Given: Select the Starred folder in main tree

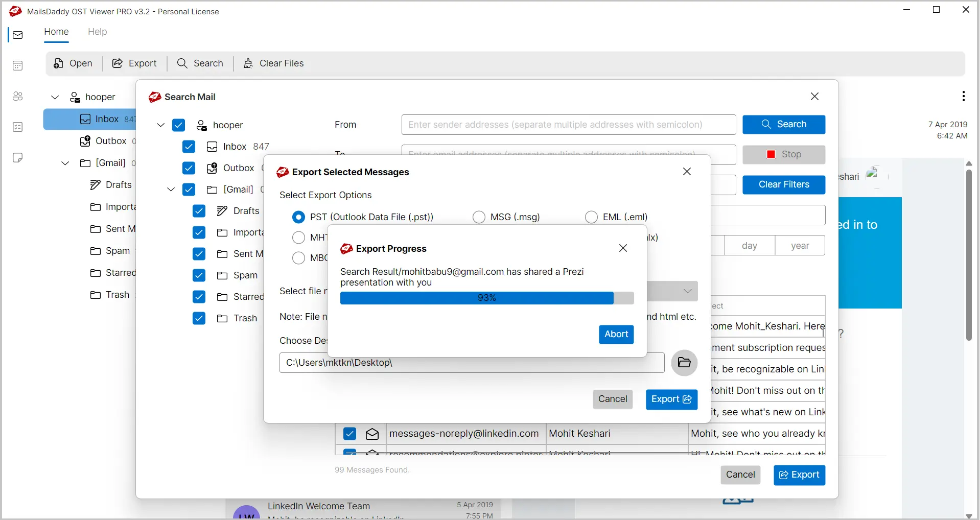Looking at the screenshot, I should pyautogui.click(x=112, y=273).
